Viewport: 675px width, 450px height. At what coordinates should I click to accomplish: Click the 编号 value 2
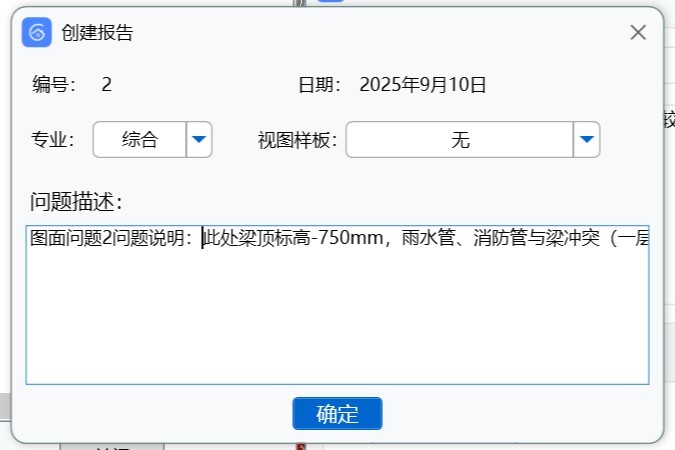[x=107, y=85]
